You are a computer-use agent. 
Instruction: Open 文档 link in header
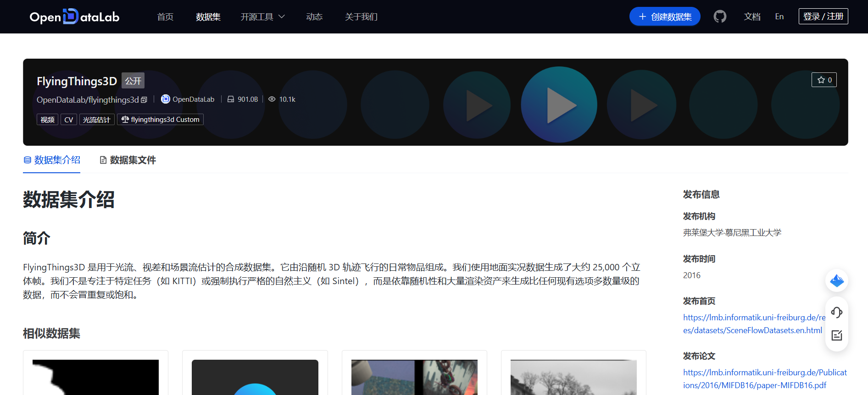(752, 16)
